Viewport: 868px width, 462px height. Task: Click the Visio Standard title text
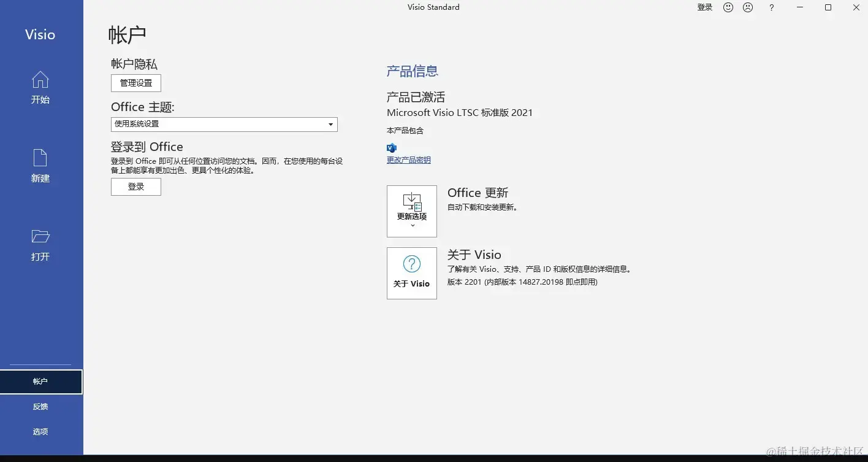click(433, 7)
